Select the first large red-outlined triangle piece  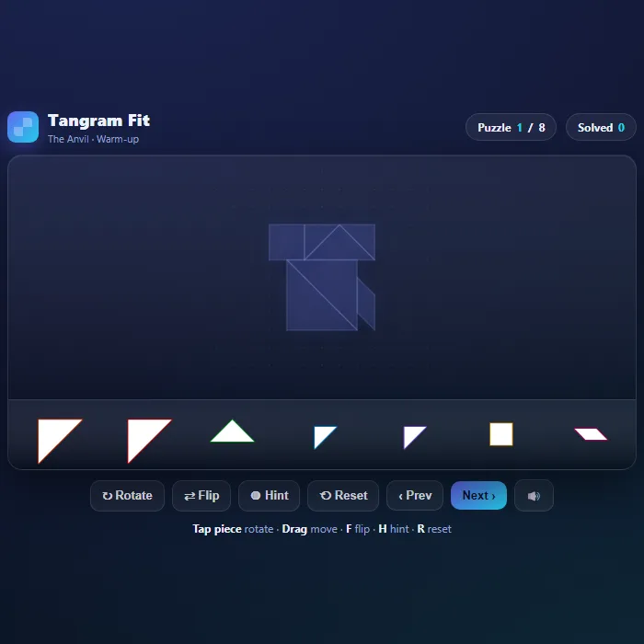click(x=53, y=434)
